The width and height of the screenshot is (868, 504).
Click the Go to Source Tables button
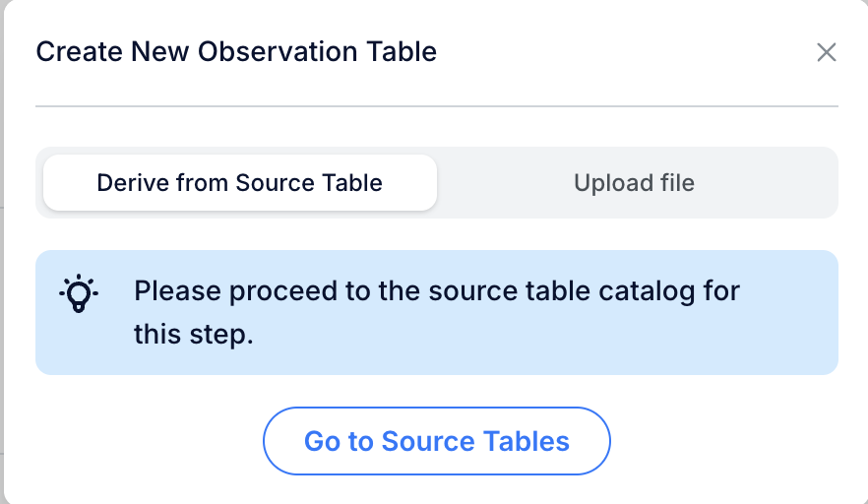437,441
